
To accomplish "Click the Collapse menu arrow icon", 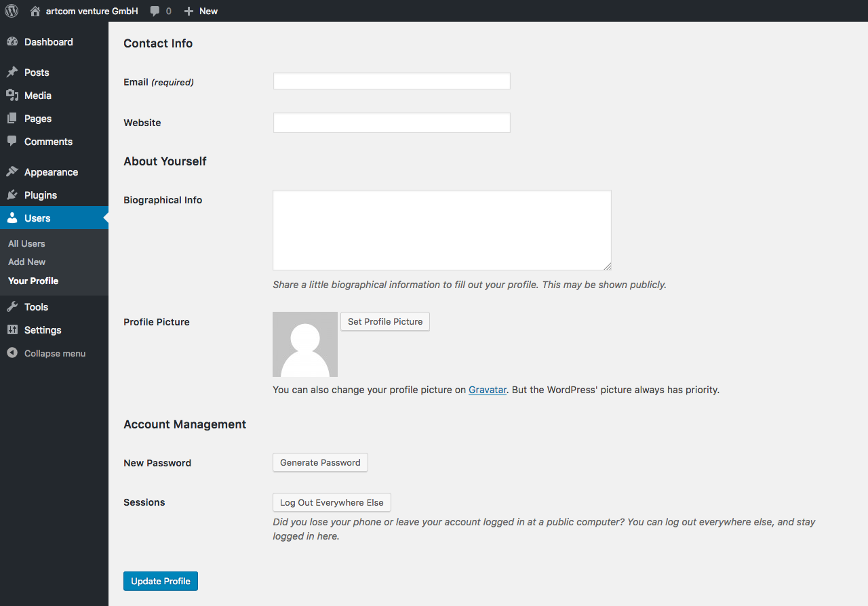I will pyautogui.click(x=12, y=353).
